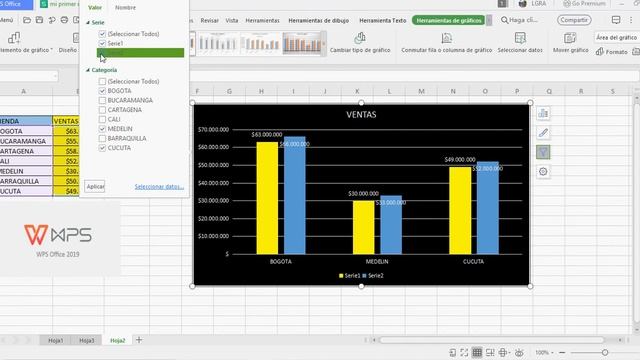640x360 pixels.
Task: Check Categoría (Seleccionar Todos) checkbox
Action: click(102, 81)
